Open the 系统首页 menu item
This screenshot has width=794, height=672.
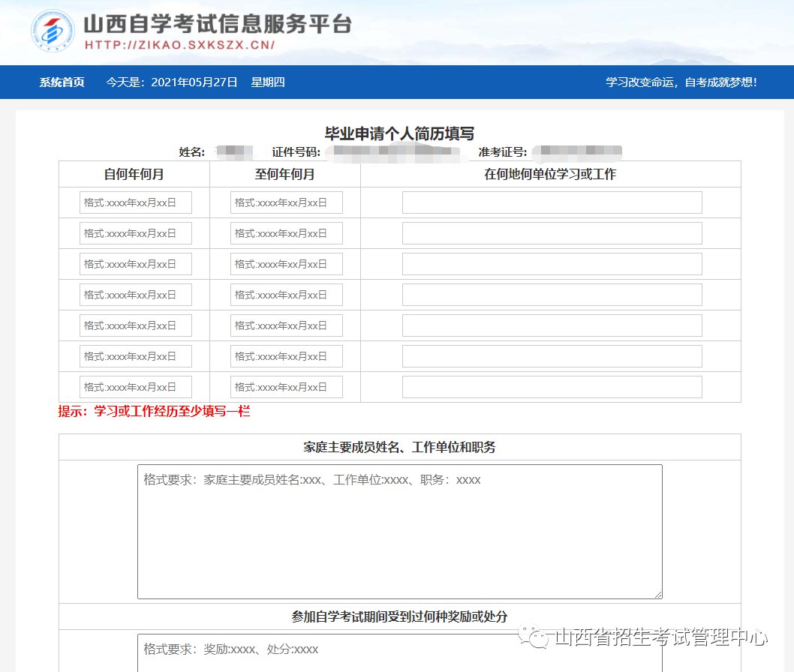pos(62,82)
